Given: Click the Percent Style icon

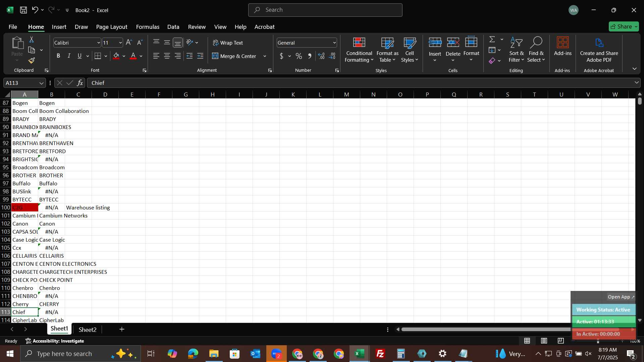Looking at the screenshot, I should point(299,56).
